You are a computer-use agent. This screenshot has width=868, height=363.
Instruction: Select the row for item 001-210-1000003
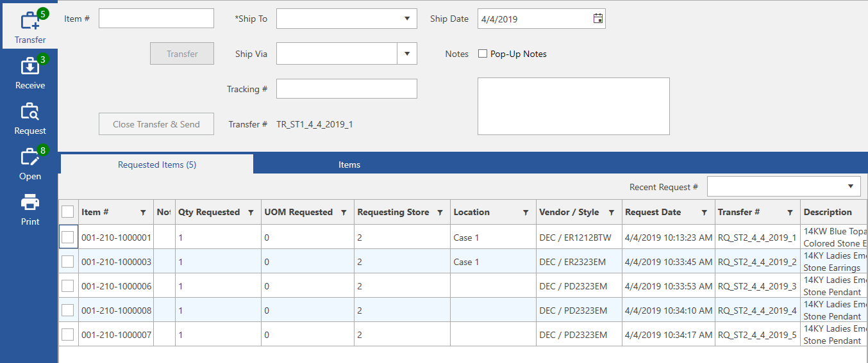point(68,261)
